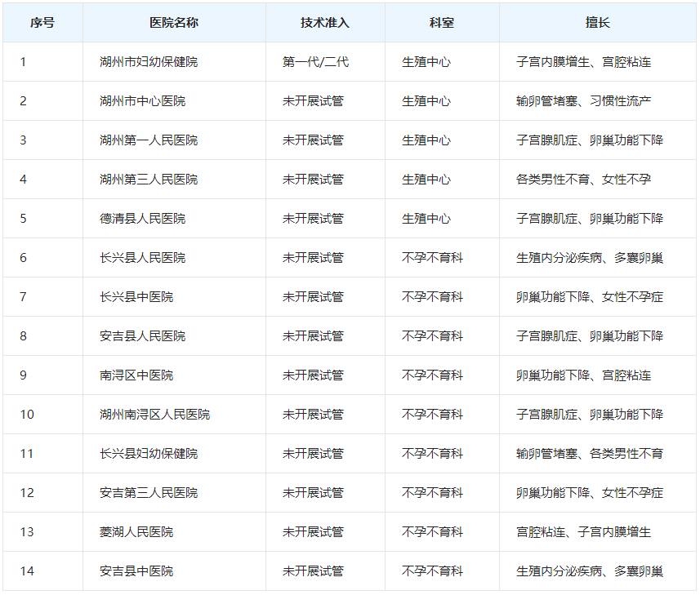This screenshot has width=700, height=595.
Task: Click sequence number 6
Action: click(23, 258)
